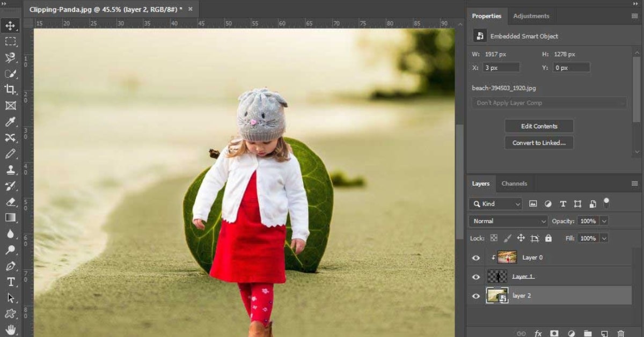Select the Path Selection tool
This screenshot has height=337, width=644.
click(x=10, y=298)
